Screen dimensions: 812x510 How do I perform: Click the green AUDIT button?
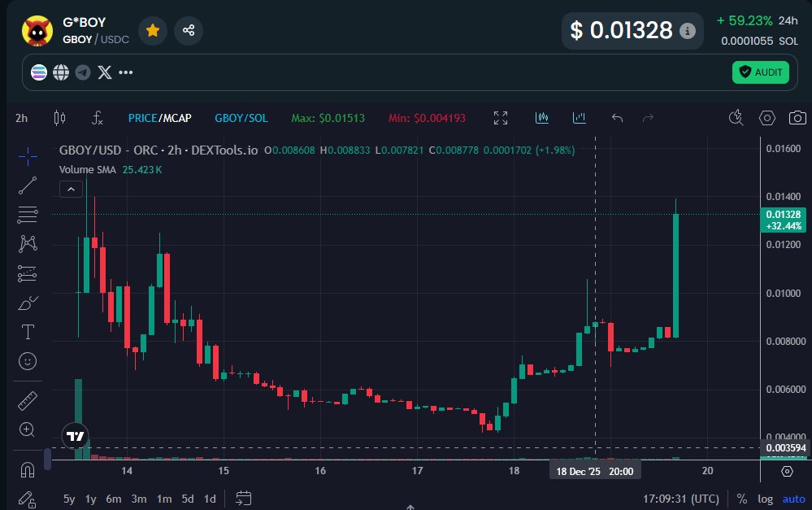click(761, 72)
